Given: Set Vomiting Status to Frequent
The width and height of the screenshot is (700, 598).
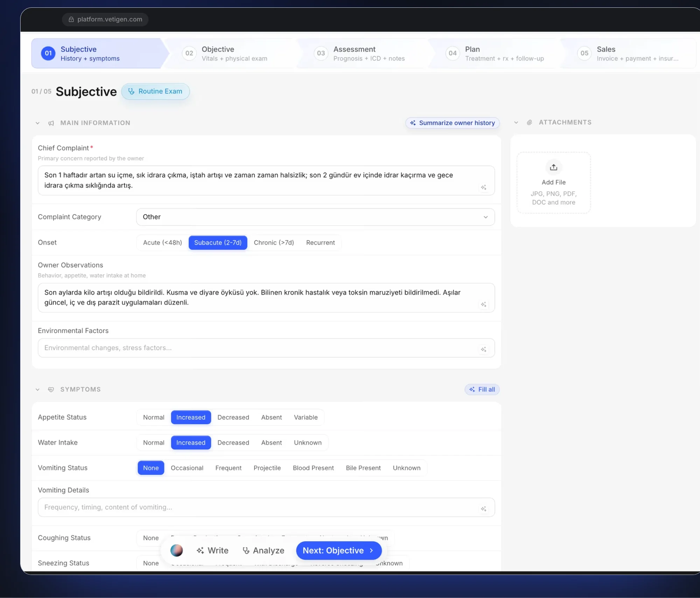Looking at the screenshot, I should pos(228,468).
